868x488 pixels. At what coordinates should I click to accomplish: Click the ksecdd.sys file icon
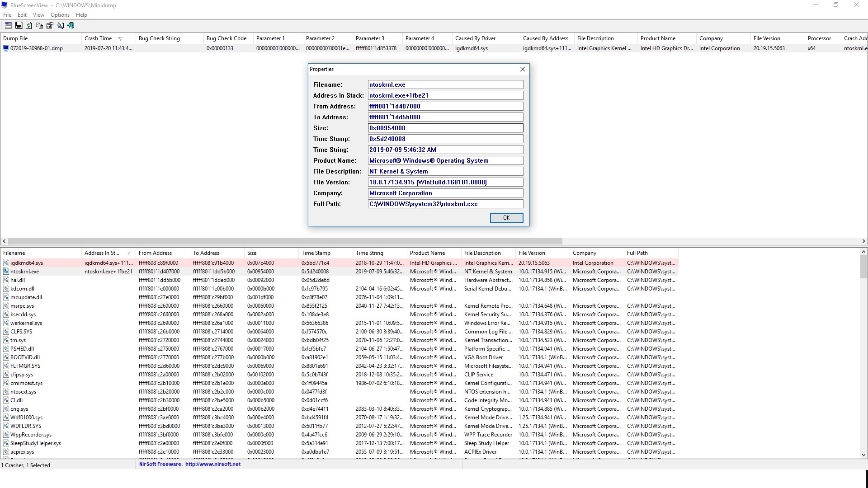[x=6, y=314]
